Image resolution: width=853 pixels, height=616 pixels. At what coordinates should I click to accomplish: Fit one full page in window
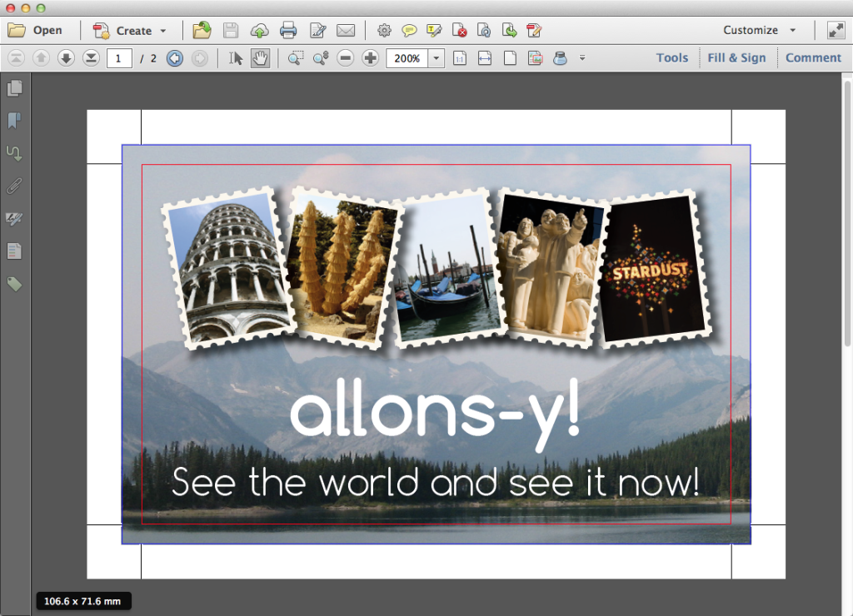coord(510,58)
